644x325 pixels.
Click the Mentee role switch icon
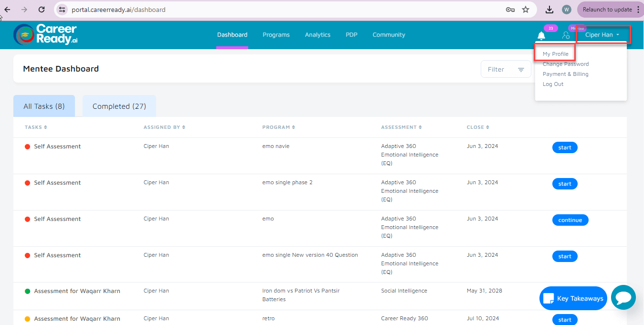click(566, 35)
